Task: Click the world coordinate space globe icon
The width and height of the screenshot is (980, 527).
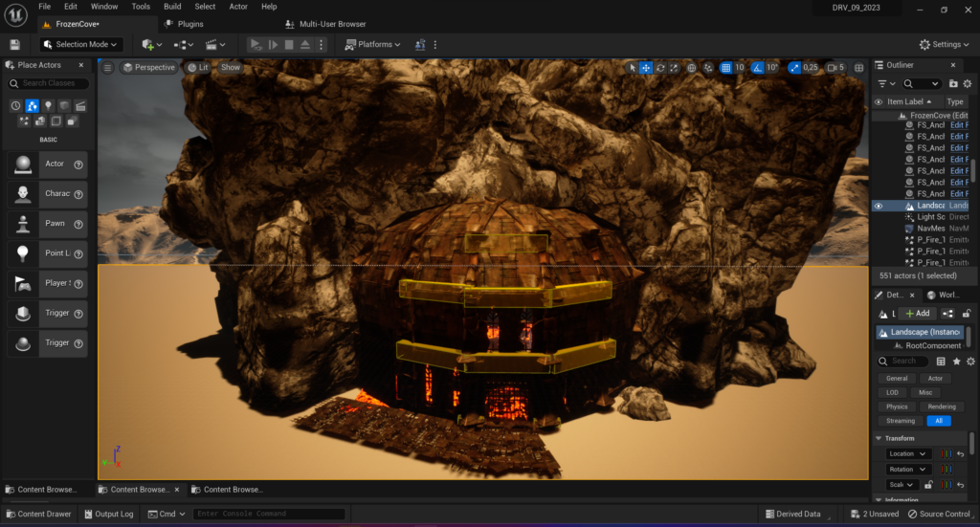Action: (691, 68)
